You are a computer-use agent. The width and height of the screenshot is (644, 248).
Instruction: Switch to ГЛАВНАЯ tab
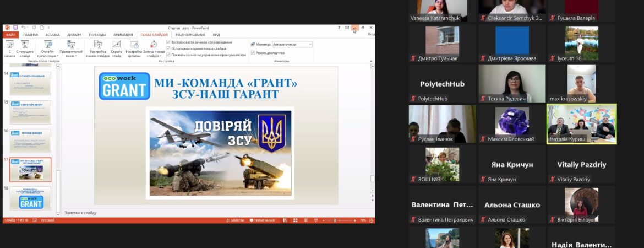(x=31, y=35)
